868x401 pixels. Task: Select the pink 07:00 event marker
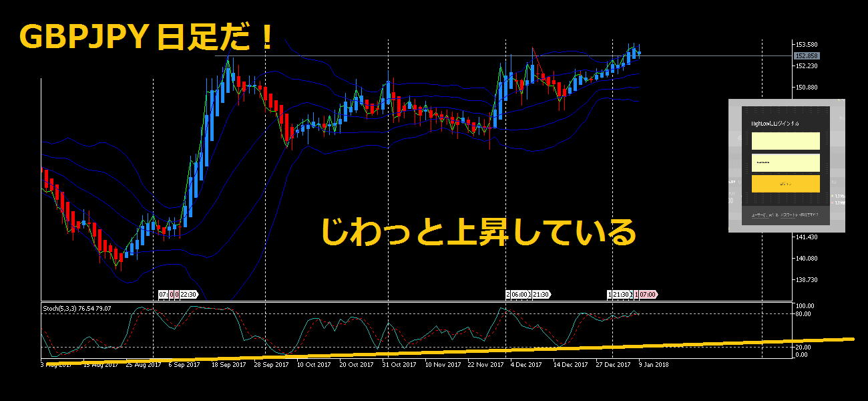coord(648,294)
